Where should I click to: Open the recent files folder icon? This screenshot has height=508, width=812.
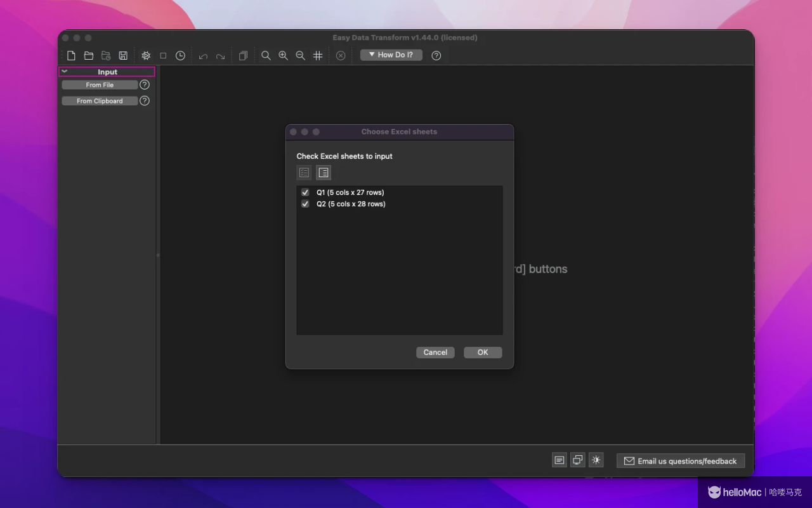tap(106, 56)
